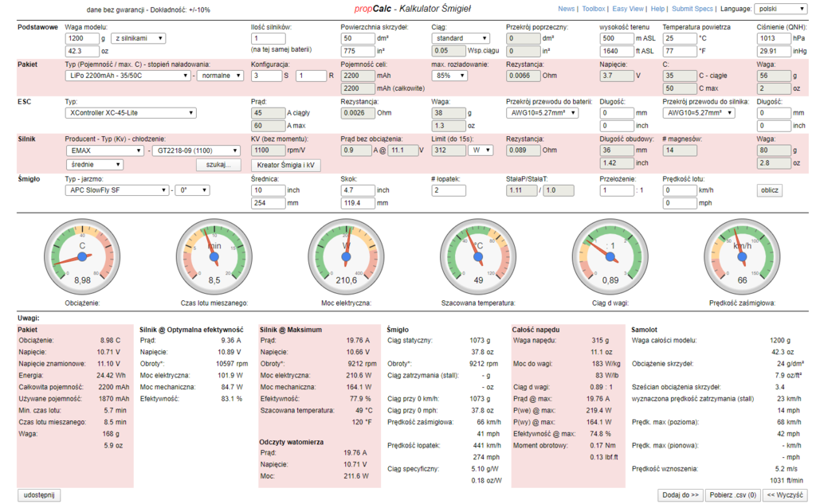
Task: Open the EMAX motor manufacturer dropdown
Action: tap(105, 150)
